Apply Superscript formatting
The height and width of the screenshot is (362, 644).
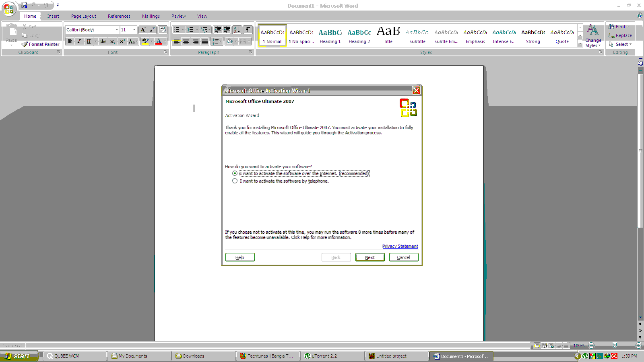(x=122, y=41)
